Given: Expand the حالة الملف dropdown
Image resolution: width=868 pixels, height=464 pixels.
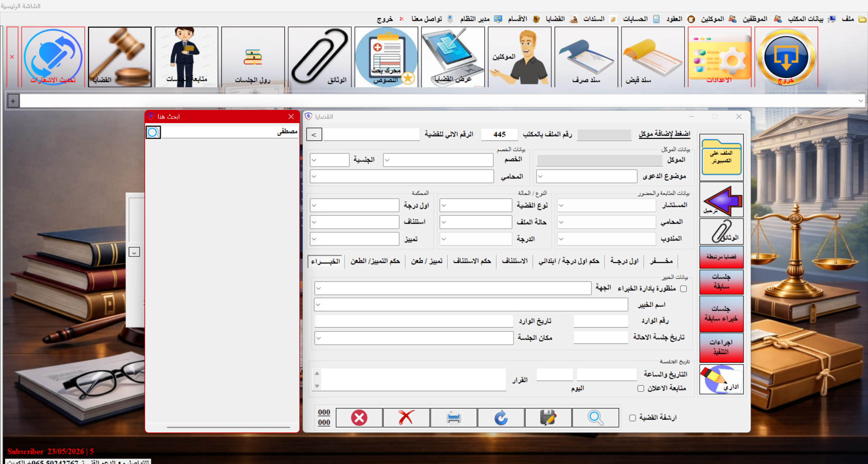Looking at the screenshot, I should click(443, 222).
